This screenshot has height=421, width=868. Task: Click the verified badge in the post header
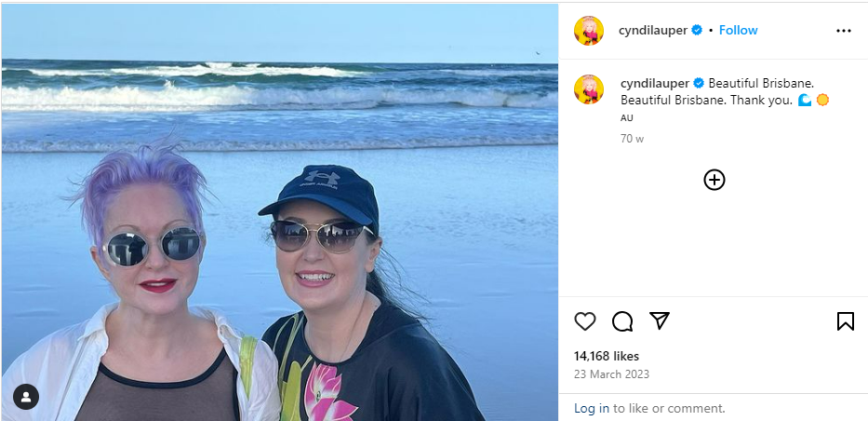click(696, 31)
